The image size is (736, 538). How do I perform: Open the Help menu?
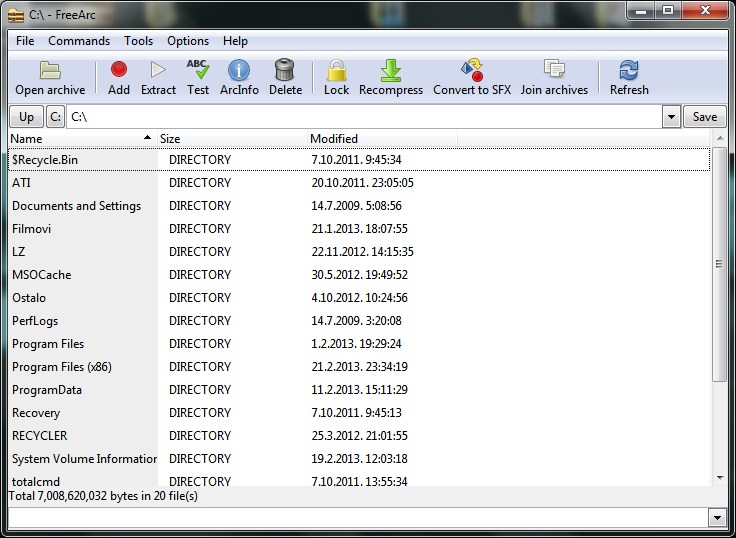235,41
